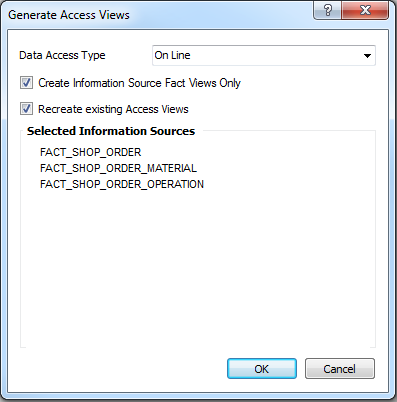
Task: Click the On Line text in the combo
Action: [x=172, y=55]
